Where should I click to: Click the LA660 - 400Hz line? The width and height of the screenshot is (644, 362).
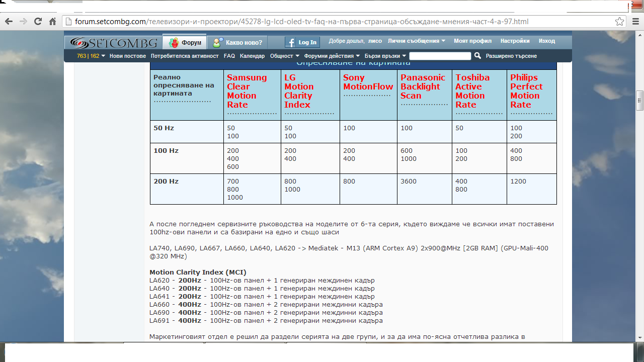[266, 305]
